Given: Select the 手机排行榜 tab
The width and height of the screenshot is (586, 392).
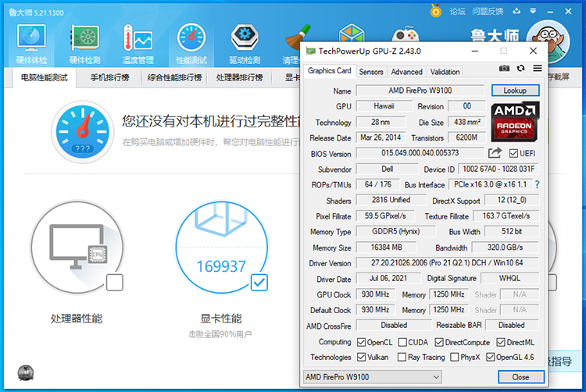Looking at the screenshot, I should [x=110, y=77].
